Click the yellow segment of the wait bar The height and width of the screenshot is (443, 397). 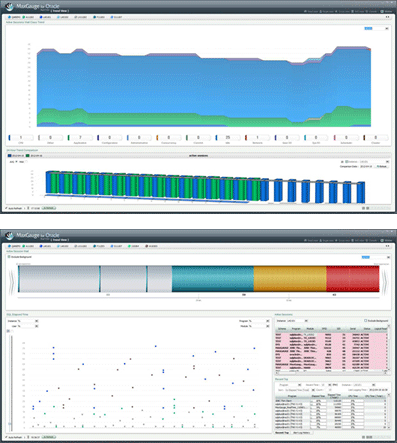(x=290, y=279)
